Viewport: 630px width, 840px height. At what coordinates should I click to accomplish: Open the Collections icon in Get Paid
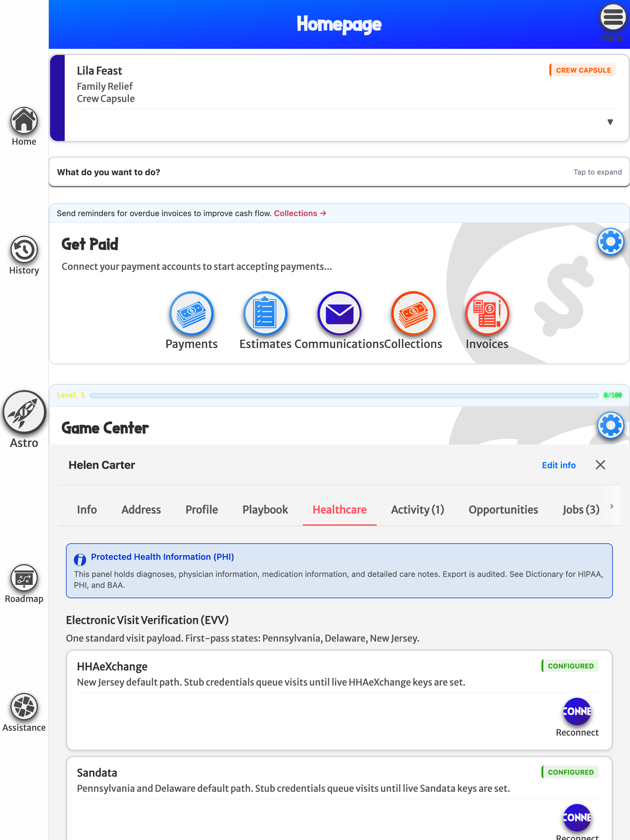pos(413,313)
